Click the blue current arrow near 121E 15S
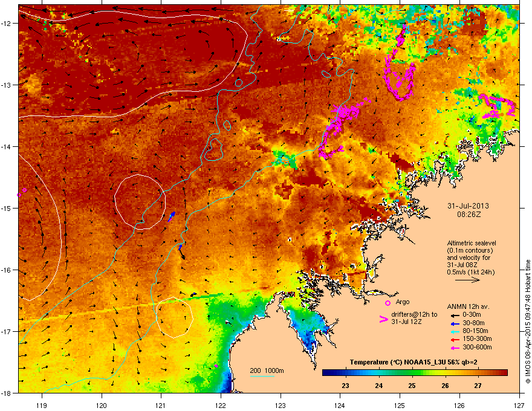The width and height of the screenshot is (532, 411). 172,216
